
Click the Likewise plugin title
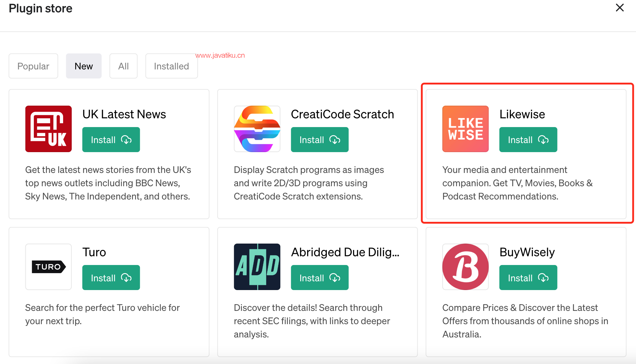coord(522,114)
